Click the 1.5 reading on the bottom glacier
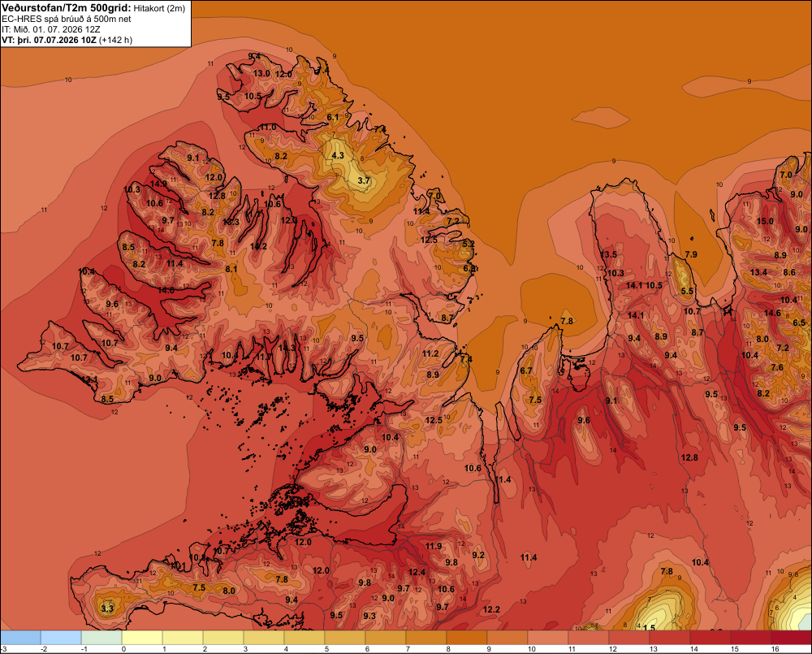This screenshot has height=654, width=812. click(x=649, y=627)
